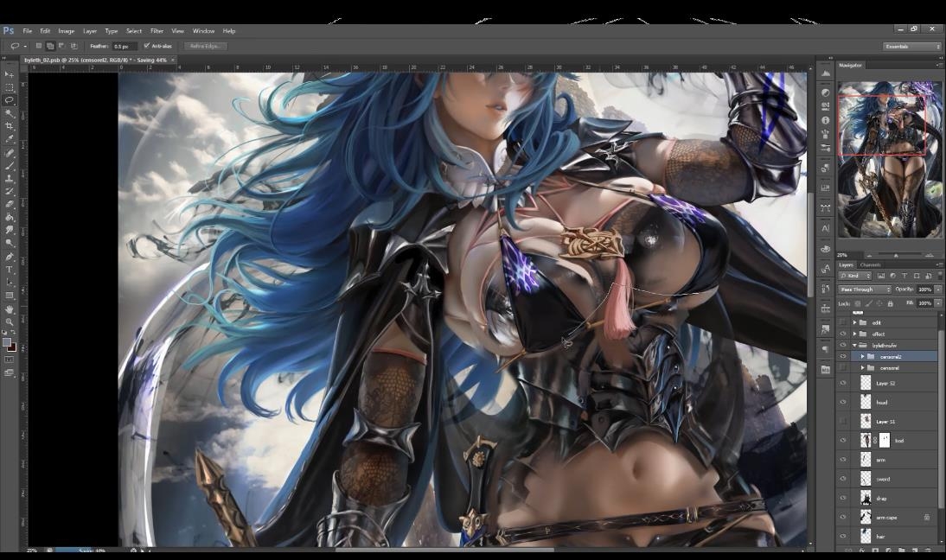946x560 pixels.
Task: Select the Type tool
Action: [9, 270]
